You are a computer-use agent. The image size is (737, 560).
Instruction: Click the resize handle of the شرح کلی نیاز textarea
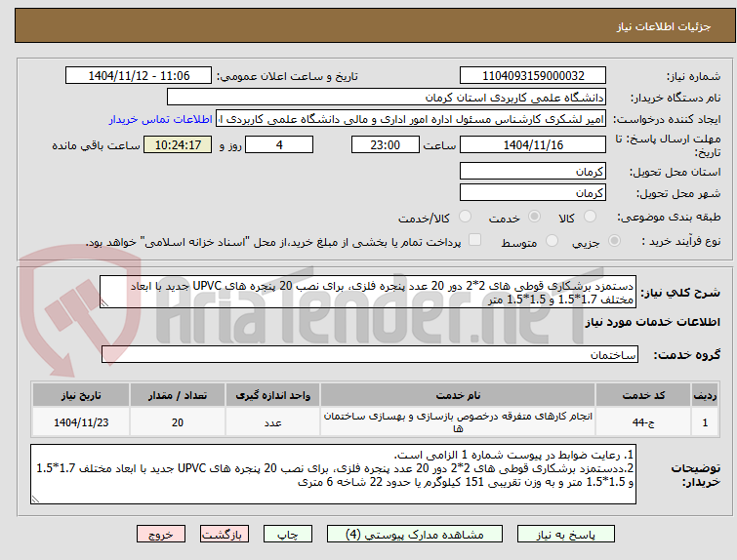click(104, 303)
